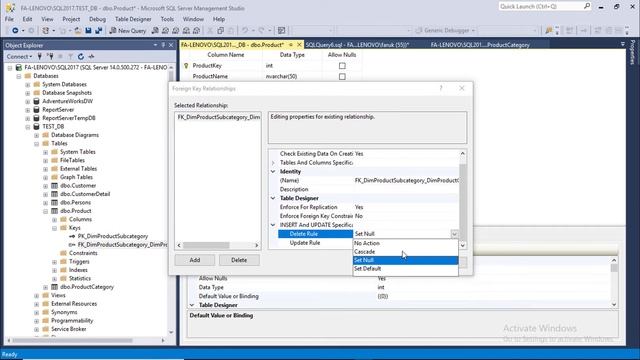640x360 pixels.
Task: Click the help question mark in Foreign Key dialog
Action: click(441, 88)
